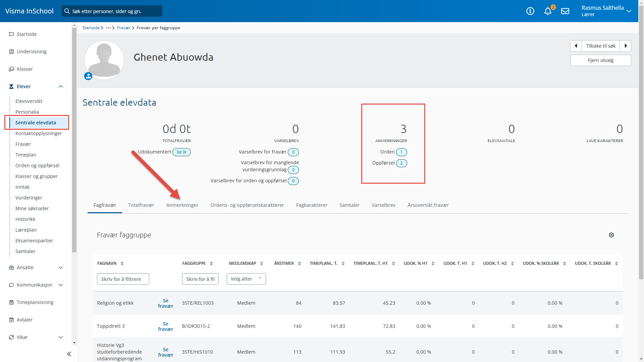Open Se fravær for Toppidrett 3
The width and height of the screenshot is (644, 362).
pos(166,326)
